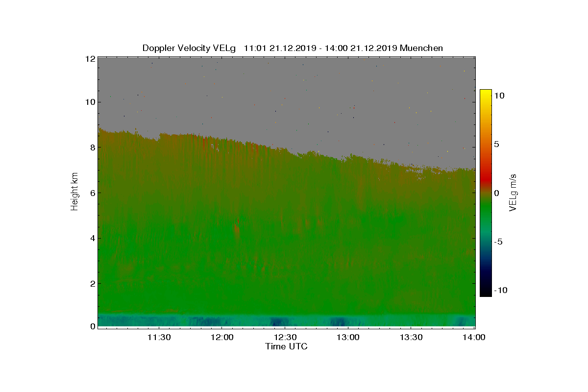Screen dimensions: 588x392
Task: Click the 'Time UTC' x-axis label
Action: tap(286, 346)
